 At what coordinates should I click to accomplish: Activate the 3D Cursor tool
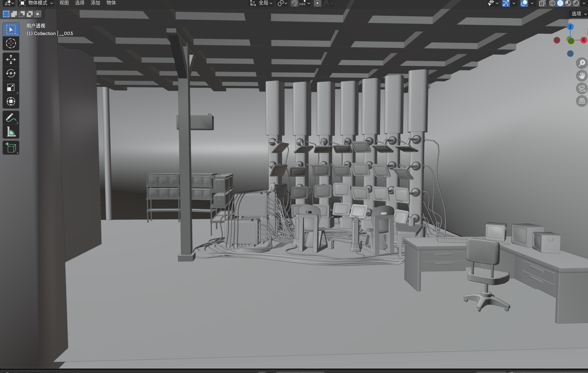click(11, 44)
